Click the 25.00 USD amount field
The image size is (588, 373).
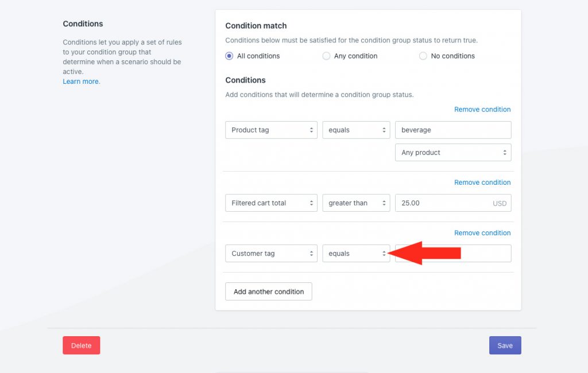click(x=453, y=203)
